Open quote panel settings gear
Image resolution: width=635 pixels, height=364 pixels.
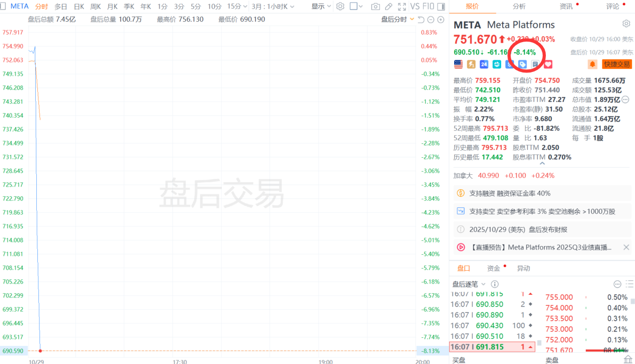(x=626, y=24)
